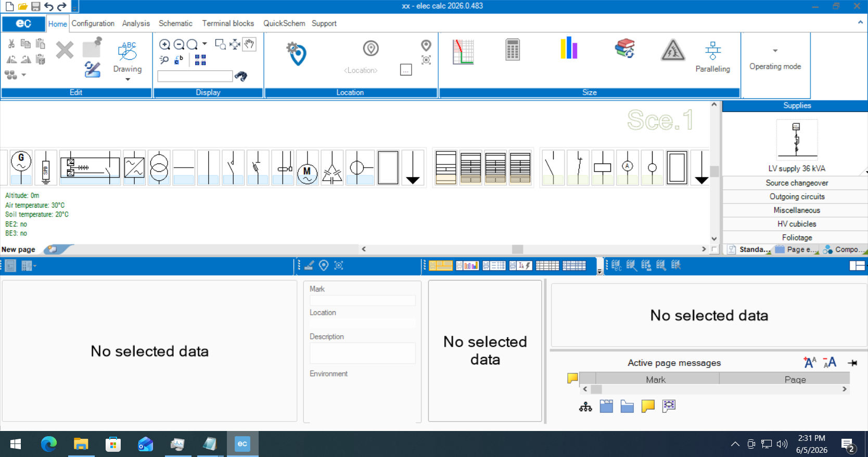Open the Configuration ribbon tab

(93, 23)
